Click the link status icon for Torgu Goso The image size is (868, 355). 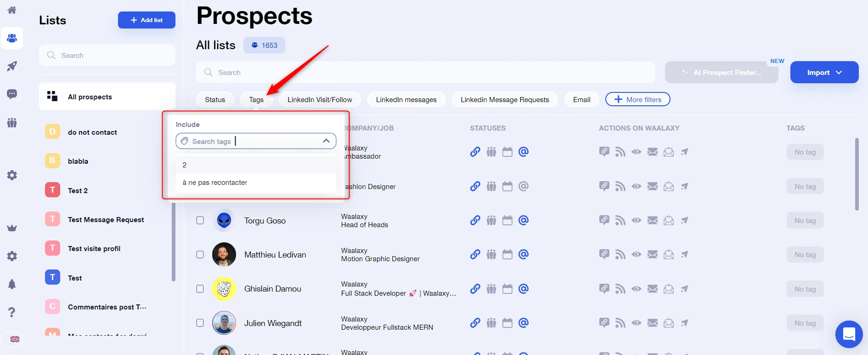point(475,220)
